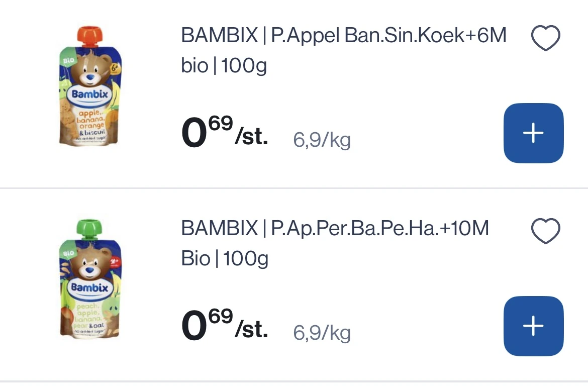Click the heart icon next to the second product
The image size is (588, 392).
(545, 230)
